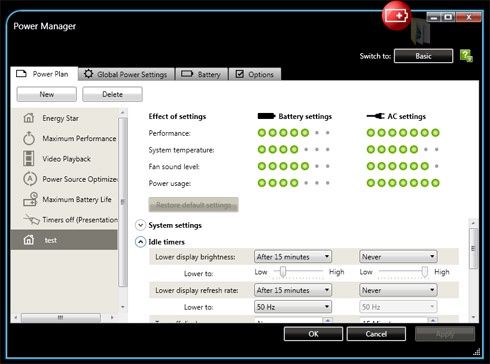The height and width of the screenshot is (364, 490).
Task: Collapse the Idle timers section
Action: pos(140,242)
